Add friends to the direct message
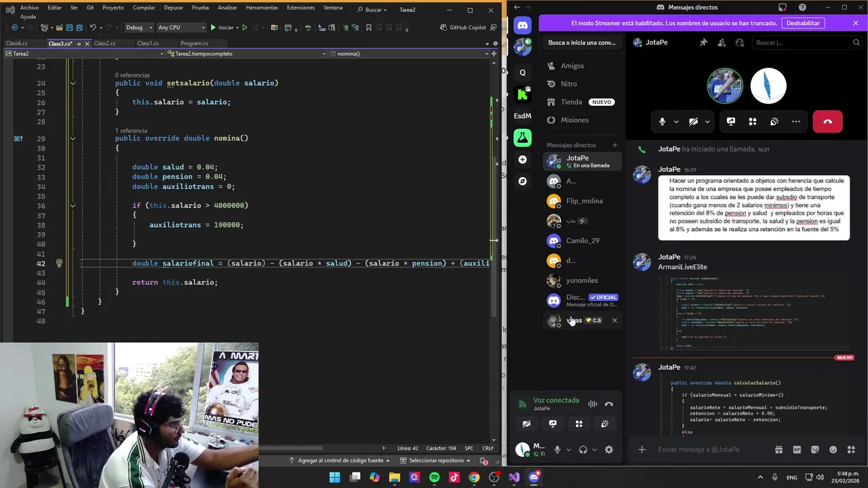Viewport: 868px width, 488px height. coord(722,42)
